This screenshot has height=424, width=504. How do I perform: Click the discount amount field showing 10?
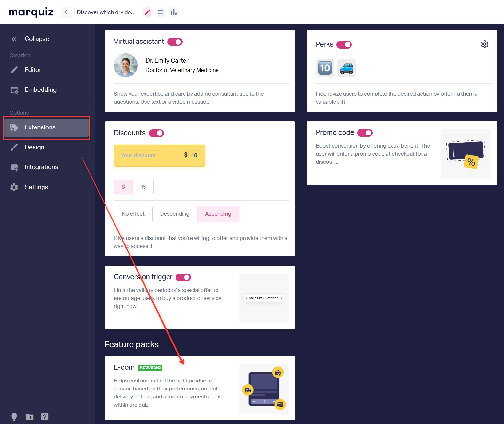coord(194,155)
